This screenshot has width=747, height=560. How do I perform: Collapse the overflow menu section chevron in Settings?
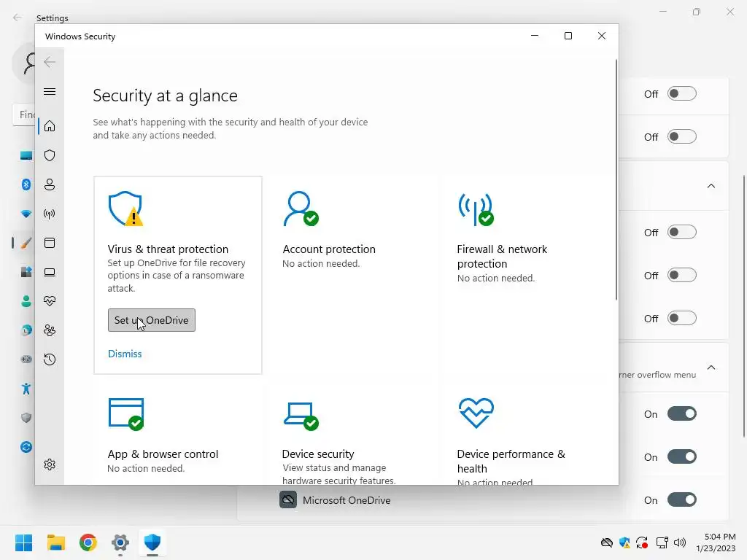click(x=711, y=367)
